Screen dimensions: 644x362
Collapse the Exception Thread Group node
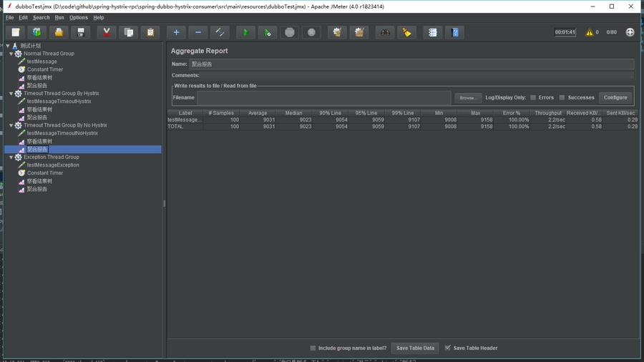(x=11, y=157)
